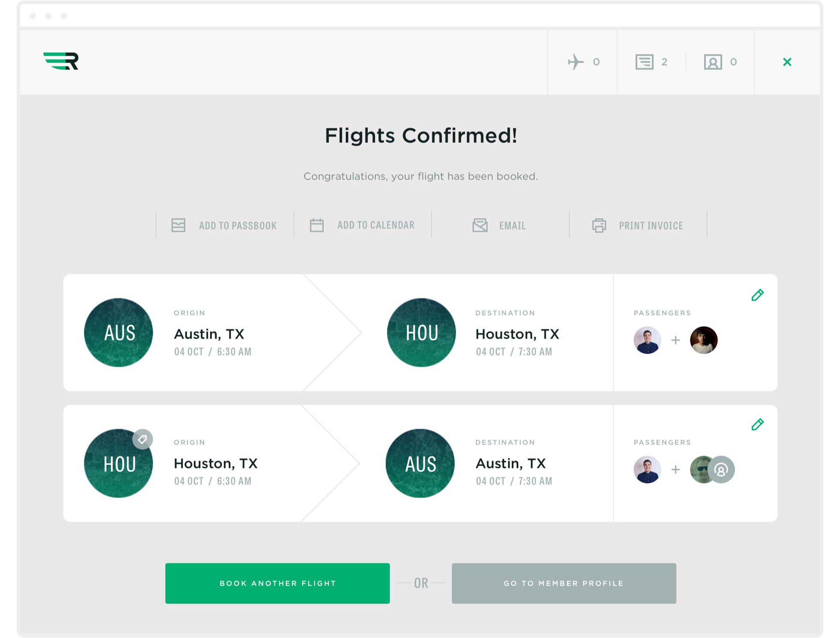Add a passenger to the second flight with plus sign
Screen dimensions: 840x638
(675, 469)
